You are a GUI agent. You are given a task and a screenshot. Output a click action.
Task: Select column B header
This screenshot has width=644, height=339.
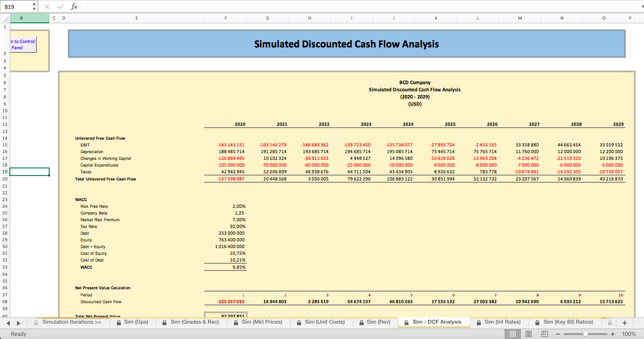coord(30,18)
